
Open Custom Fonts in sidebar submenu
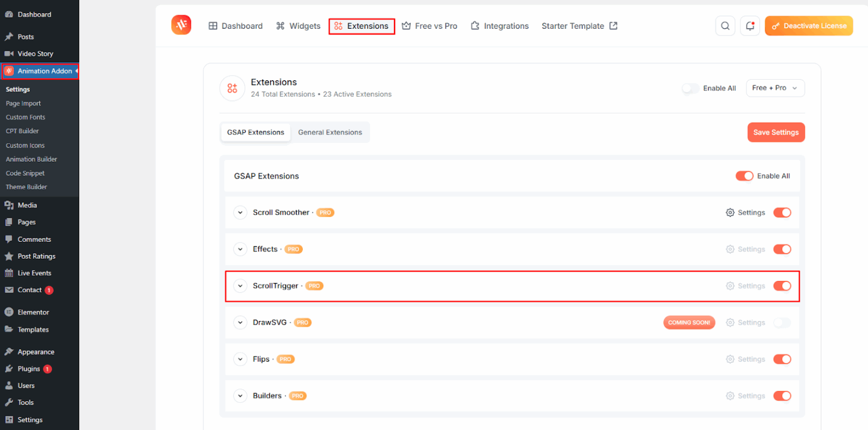click(x=25, y=117)
